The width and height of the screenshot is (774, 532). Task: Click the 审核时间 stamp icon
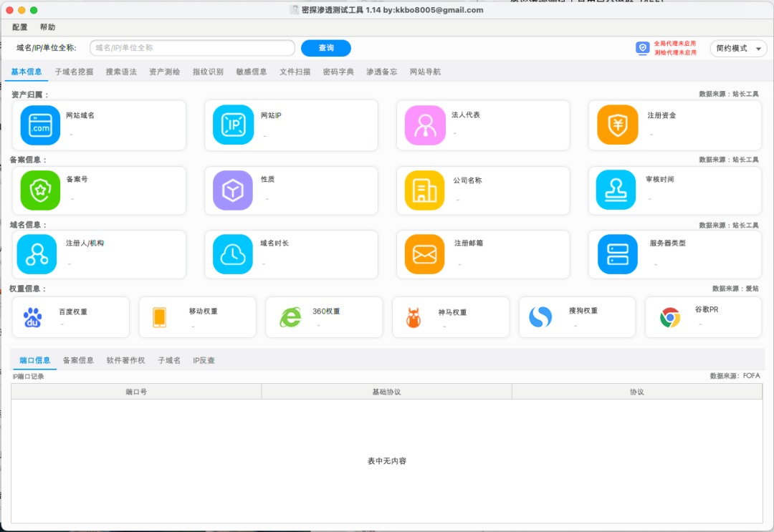(x=616, y=190)
